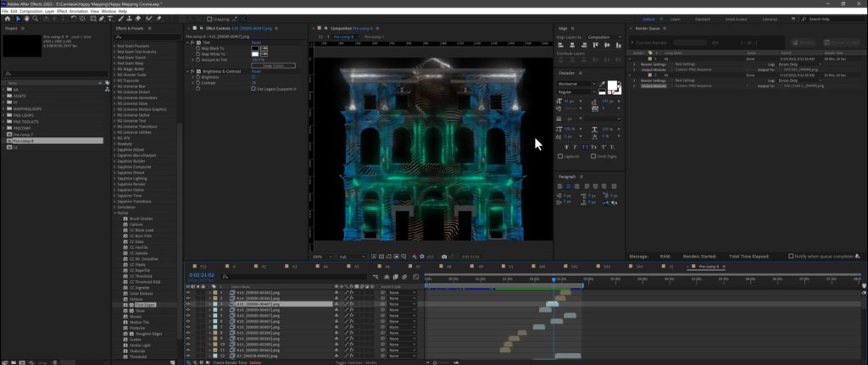Apply Faux Italic in Character panel
The image size is (868, 365).
[x=575, y=147]
